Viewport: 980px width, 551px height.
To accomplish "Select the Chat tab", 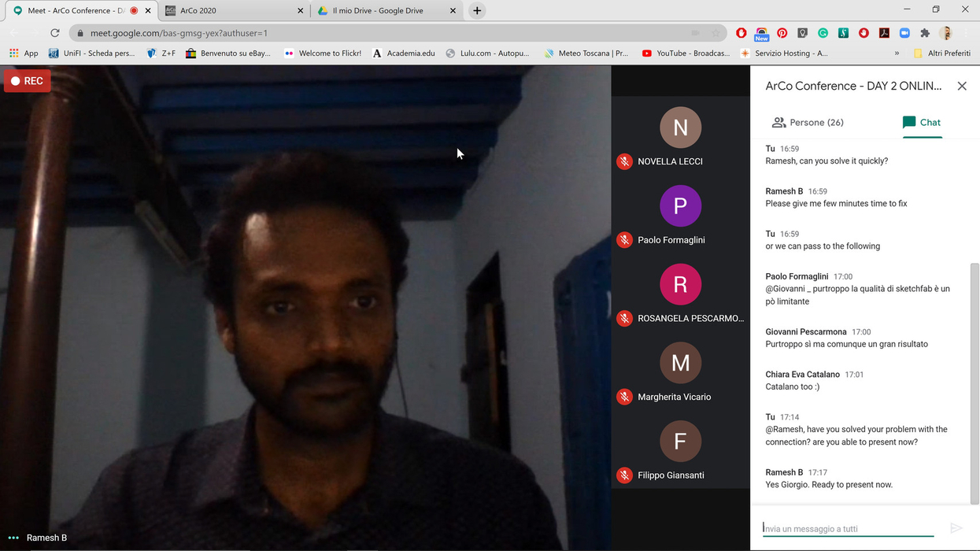I will pos(922,122).
